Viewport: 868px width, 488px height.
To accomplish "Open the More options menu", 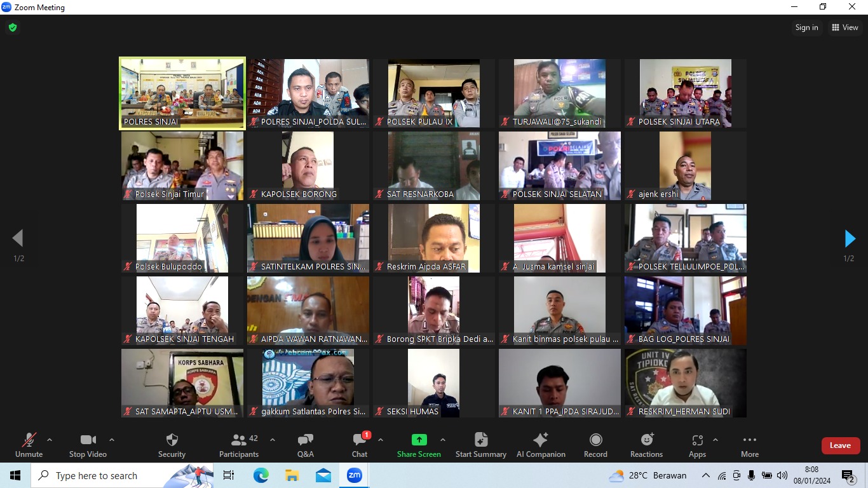I will 750,445.
